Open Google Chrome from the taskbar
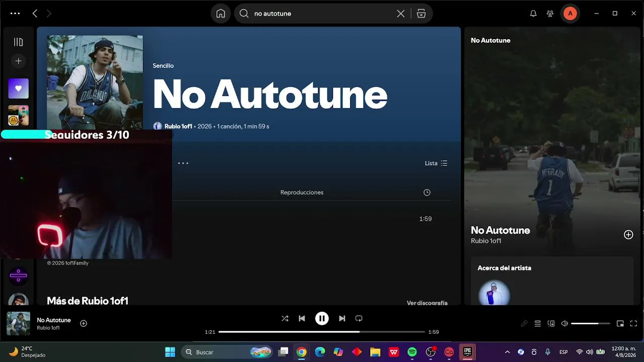 301,352
